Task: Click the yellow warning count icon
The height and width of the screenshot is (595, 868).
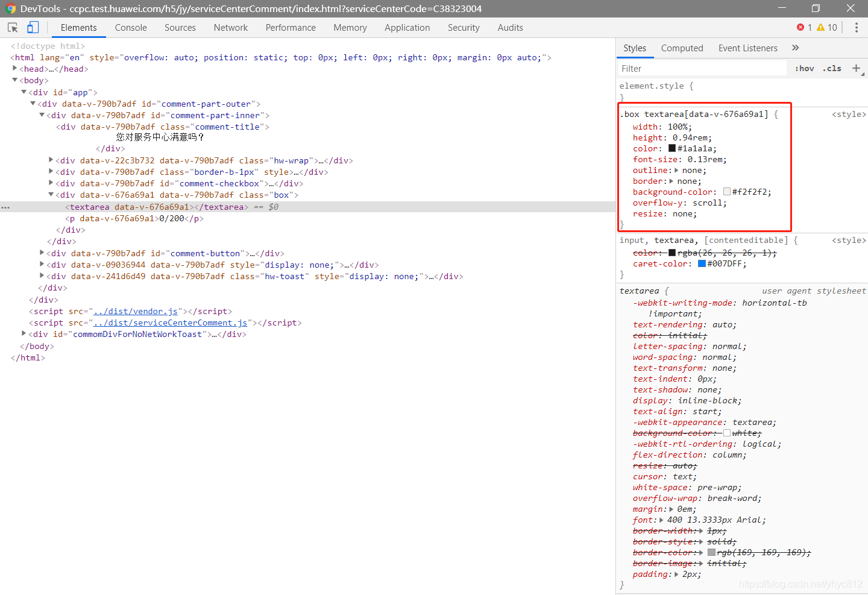Action: click(x=820, y=28)
